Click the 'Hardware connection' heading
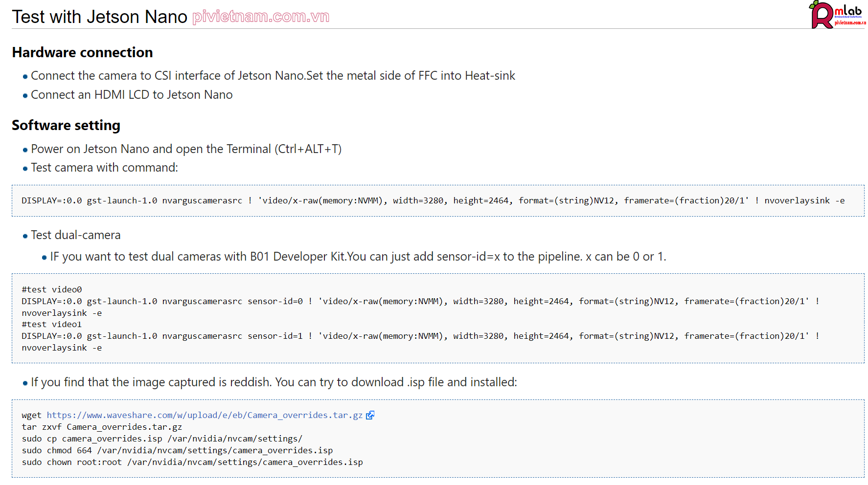The width and height of the screenshot is (868, 485). click(82, 52)
